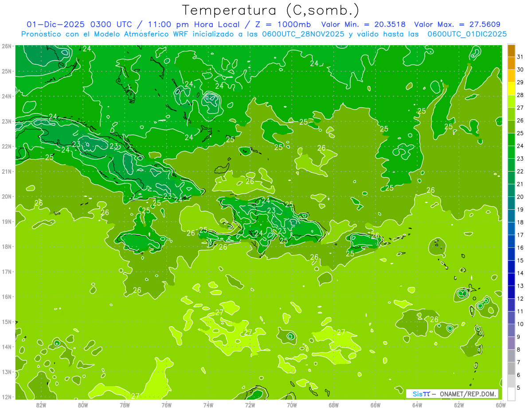Screen dimensions: 532x411
Task: Click the '23N' latitude axis label
Action: (x=6, y=121)
